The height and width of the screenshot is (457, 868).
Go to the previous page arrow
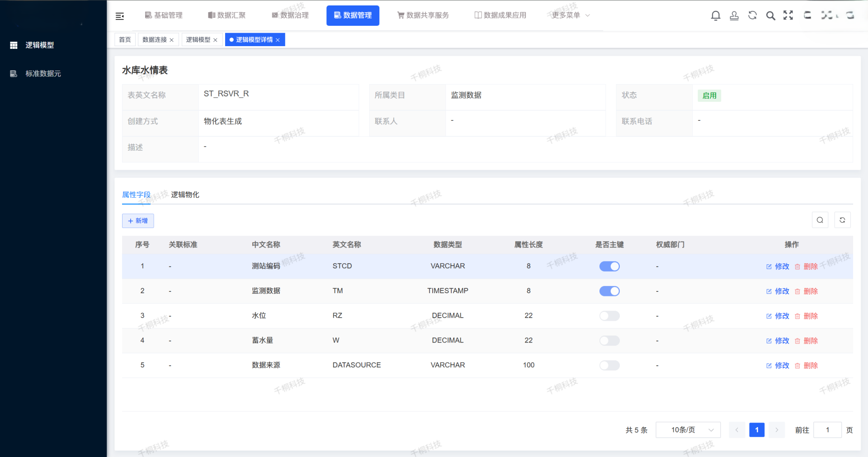737,430
